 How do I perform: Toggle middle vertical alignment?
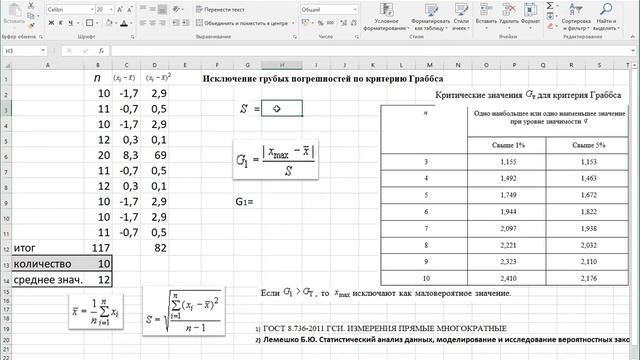tap(152, 9)
